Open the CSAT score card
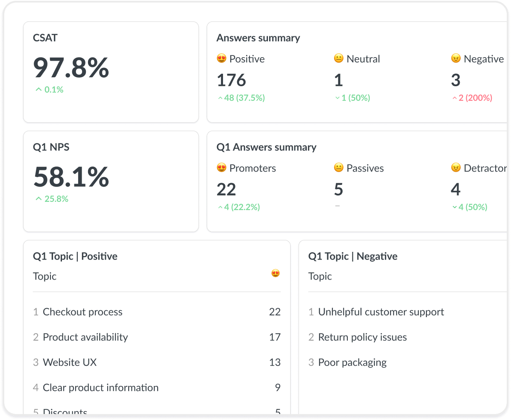511x420 pixels. click(x=111, y=72)
